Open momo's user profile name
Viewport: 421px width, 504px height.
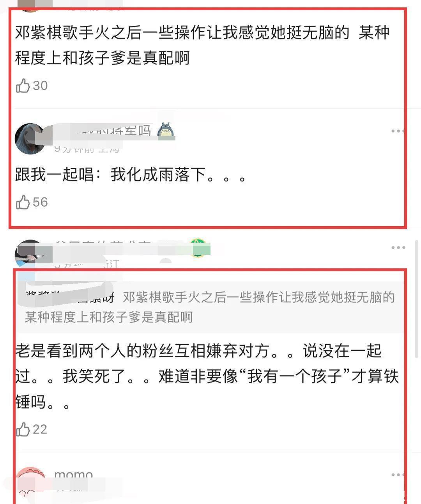(73, 475)
